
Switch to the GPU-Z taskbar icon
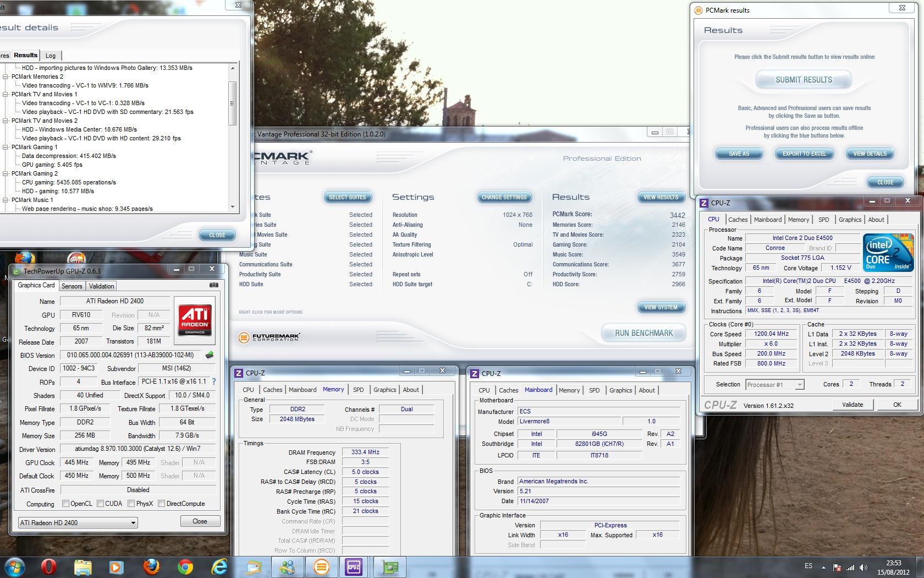click(x=390, y=566)
